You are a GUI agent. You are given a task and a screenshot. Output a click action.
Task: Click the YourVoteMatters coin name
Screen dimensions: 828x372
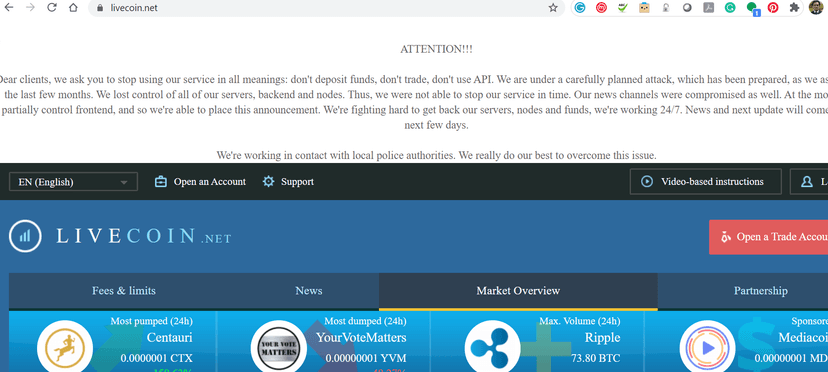click(x=361, y=337)
